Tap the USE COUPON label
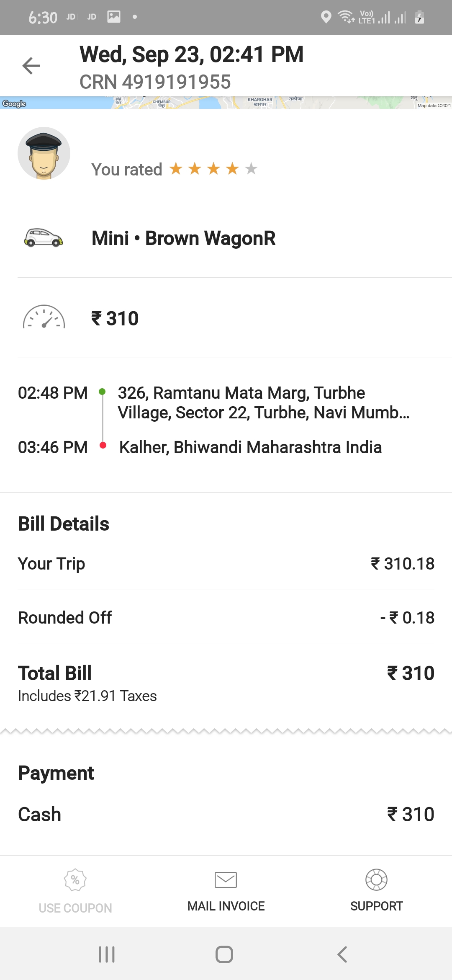The height and width of the screenshot is (980, 452). click(x=75, y=908)
